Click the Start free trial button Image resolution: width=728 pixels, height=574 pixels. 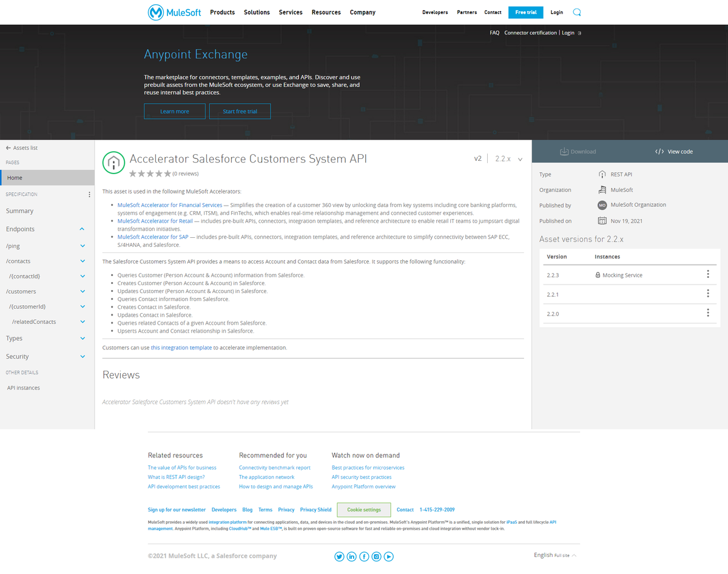[x=240, y=111]
